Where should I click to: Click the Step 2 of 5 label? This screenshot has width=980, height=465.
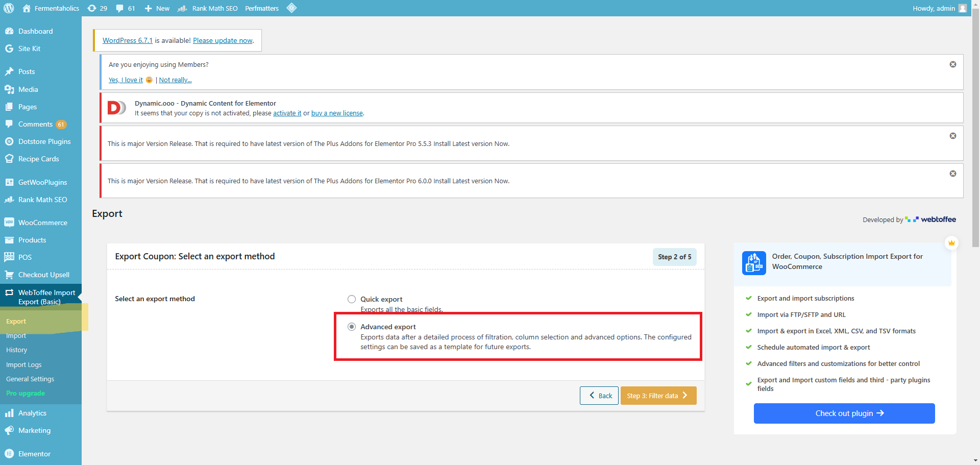674,257
